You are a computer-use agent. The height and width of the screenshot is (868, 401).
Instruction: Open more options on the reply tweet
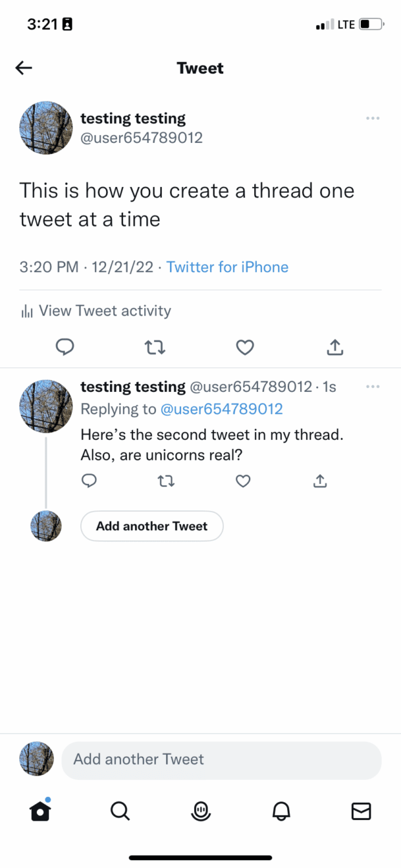(373, 386)
